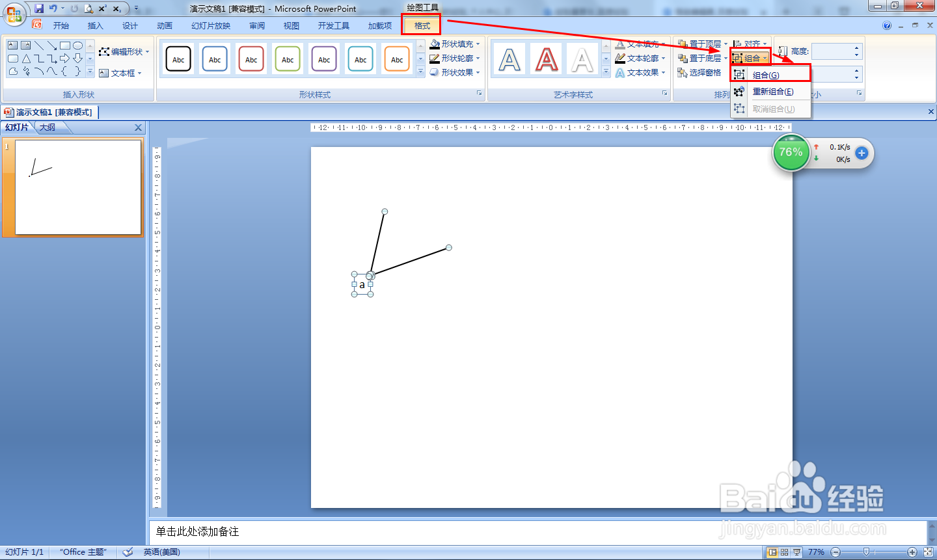Screen dimensions: 937x560
Task: Open the 形状填充 dropdown
Action: (455, 44)
